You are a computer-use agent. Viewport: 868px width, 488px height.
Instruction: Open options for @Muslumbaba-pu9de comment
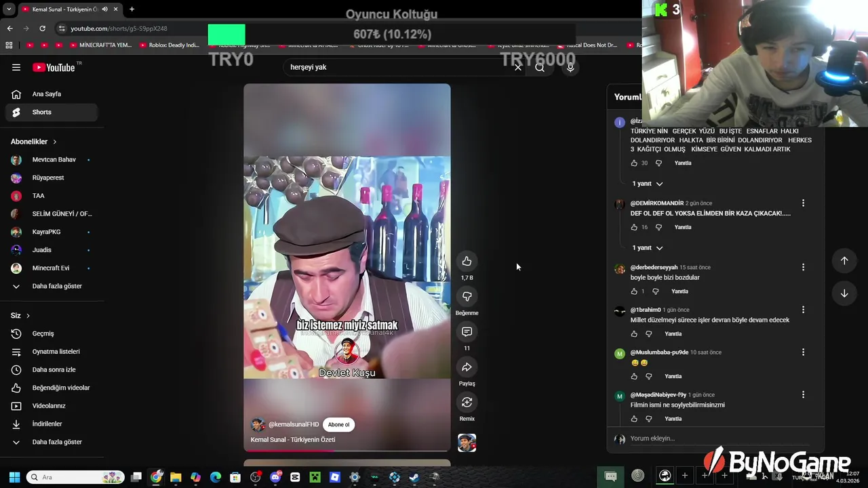click(803, 352)
